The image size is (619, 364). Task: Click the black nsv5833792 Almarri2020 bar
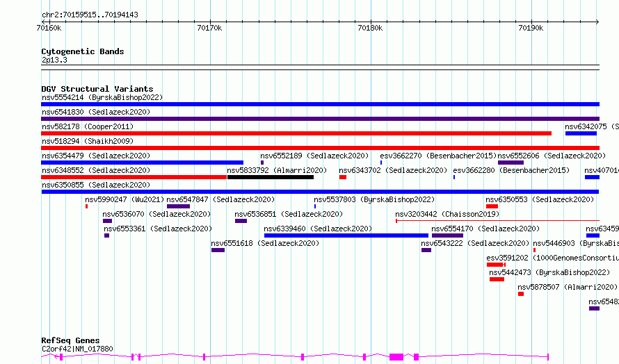[x=271, y=177]
